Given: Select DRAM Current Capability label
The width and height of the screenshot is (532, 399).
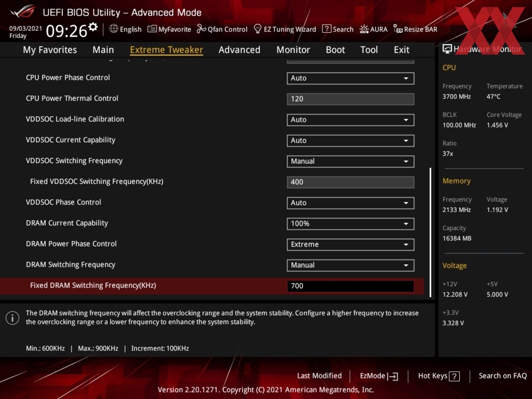Looking at the screenshot, I should pos(67,223).
